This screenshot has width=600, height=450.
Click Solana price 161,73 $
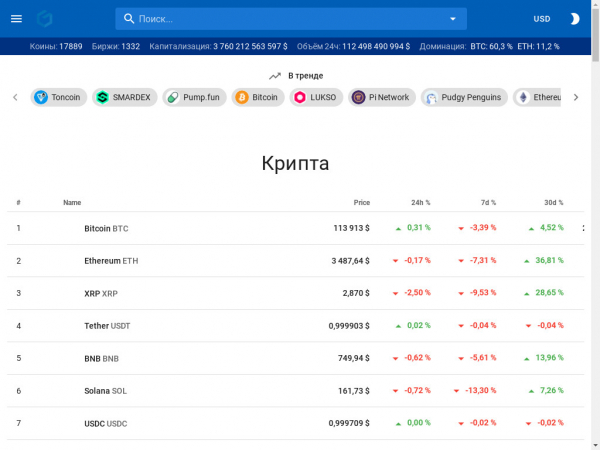point(354,391)
